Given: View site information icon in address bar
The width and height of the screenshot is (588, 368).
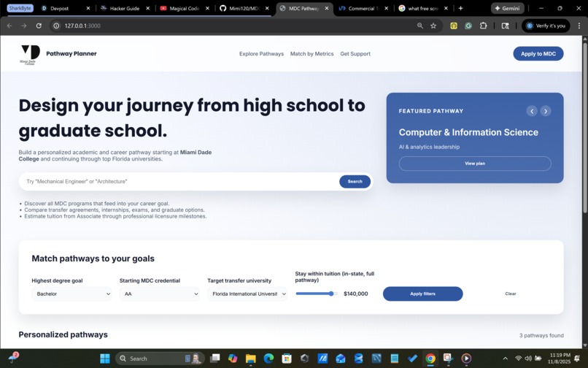Looking at the screenshot, I should (56, 26).
